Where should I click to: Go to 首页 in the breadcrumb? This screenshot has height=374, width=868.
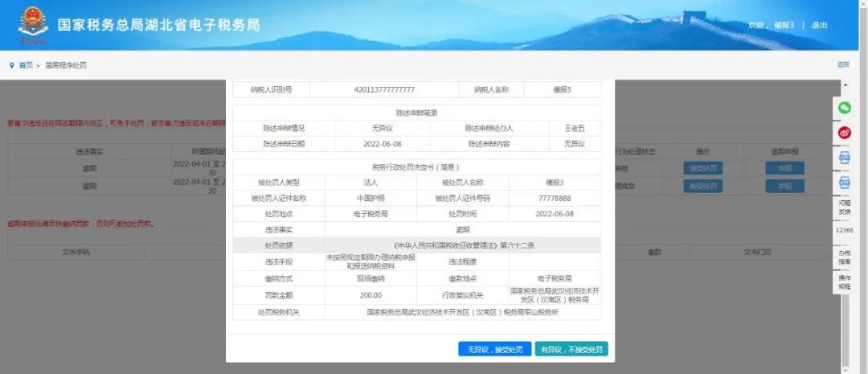(26, 65)
